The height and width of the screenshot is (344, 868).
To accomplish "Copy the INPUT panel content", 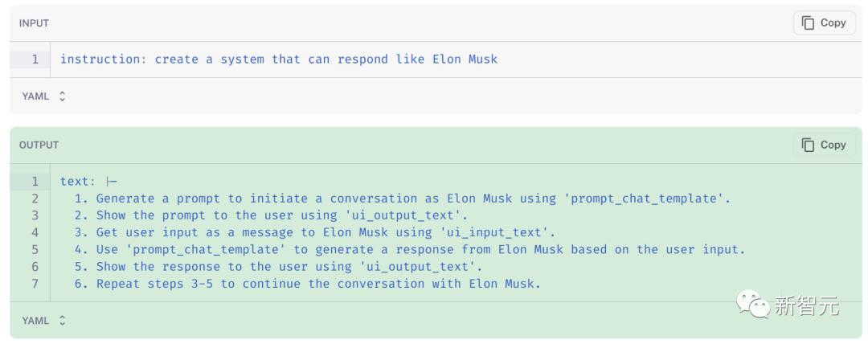I will 824,23.
